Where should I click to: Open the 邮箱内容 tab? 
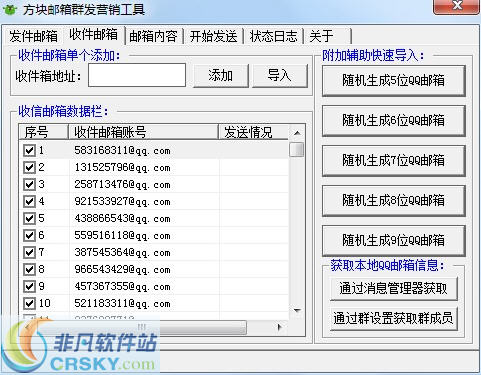[x=153, y=36]
